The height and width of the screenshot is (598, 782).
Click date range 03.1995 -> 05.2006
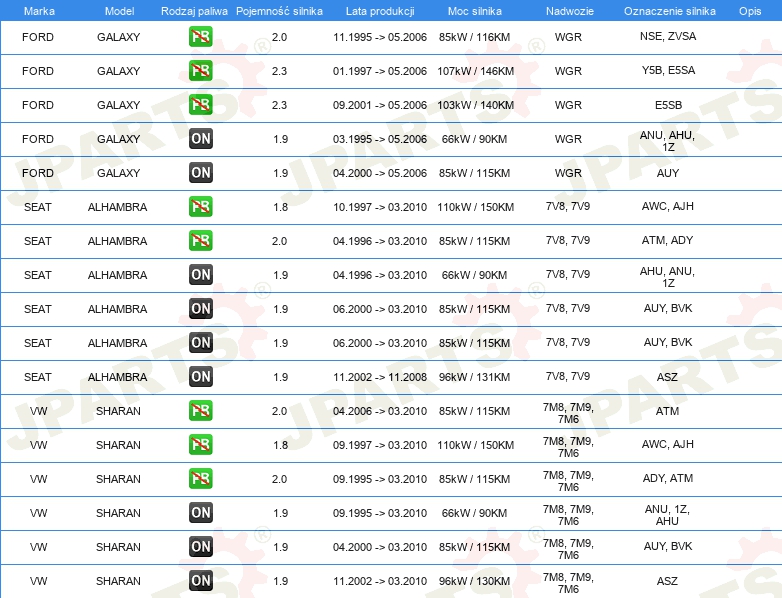coord(380,139)
